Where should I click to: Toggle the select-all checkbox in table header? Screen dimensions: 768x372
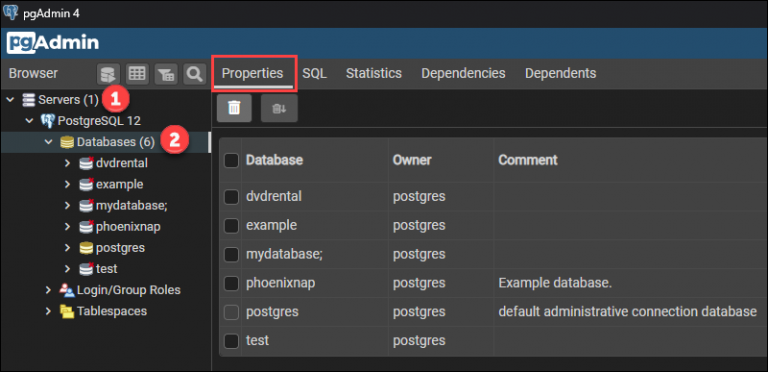click(x=231, y=160)
